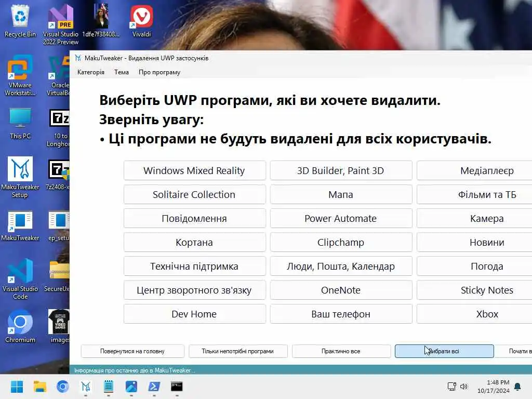
Task: Open Oracle VirtualBox desktop shortcut
Action: click(x=59, y=75)
